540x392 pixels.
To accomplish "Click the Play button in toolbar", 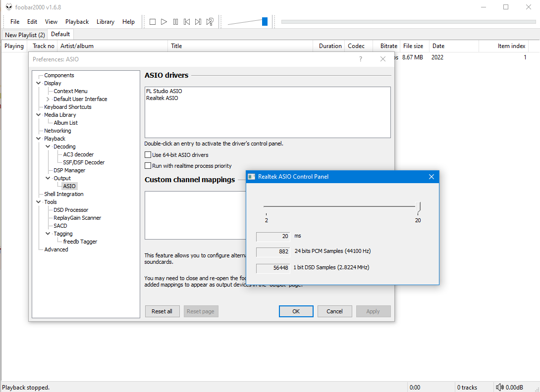I will click(x=164, y=22).
